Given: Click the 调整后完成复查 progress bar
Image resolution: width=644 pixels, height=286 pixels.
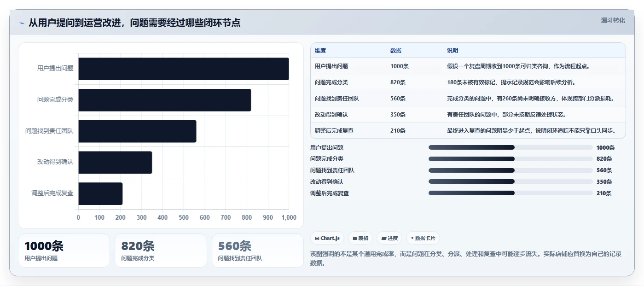Looking at the screenshot, I should click(x=511, y=193).
